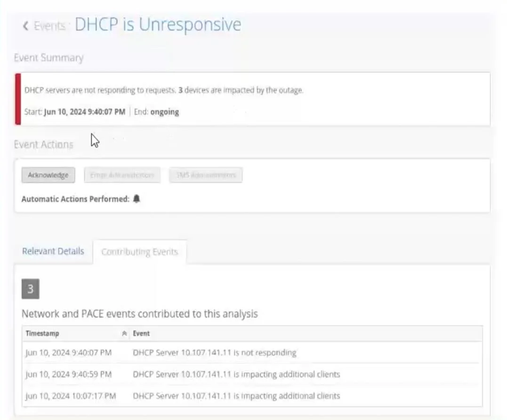Viewport: 507px width, 420px height.
Task: Select the 9:40:07 PM not responding row
Action: click(x=252, y=352)
